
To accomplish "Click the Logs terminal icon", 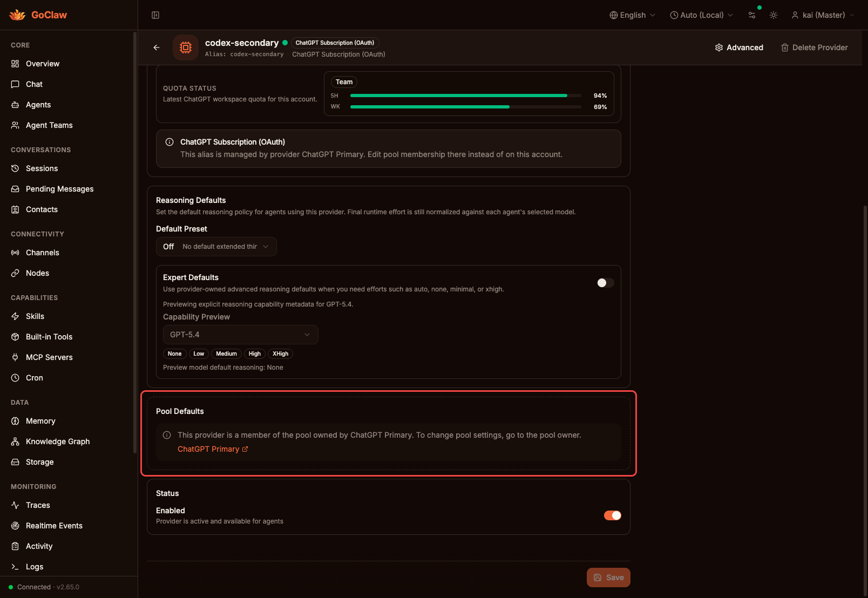I will 15,567.
